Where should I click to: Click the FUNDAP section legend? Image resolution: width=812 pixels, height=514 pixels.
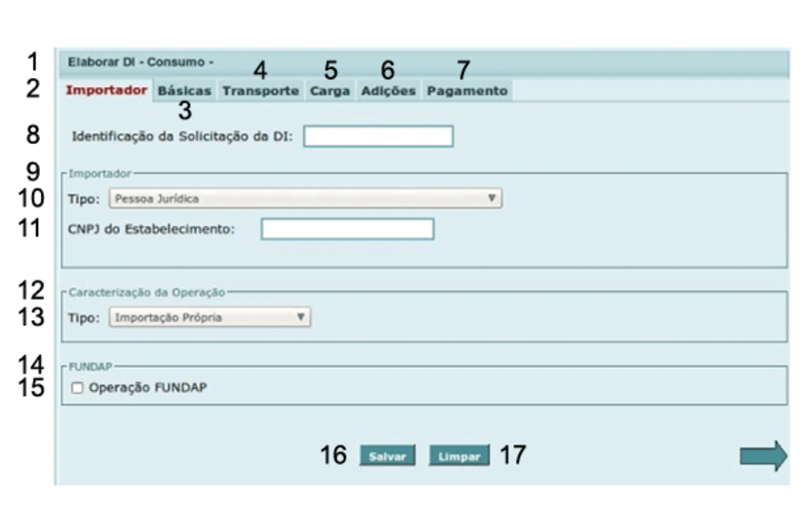(90, 366)
